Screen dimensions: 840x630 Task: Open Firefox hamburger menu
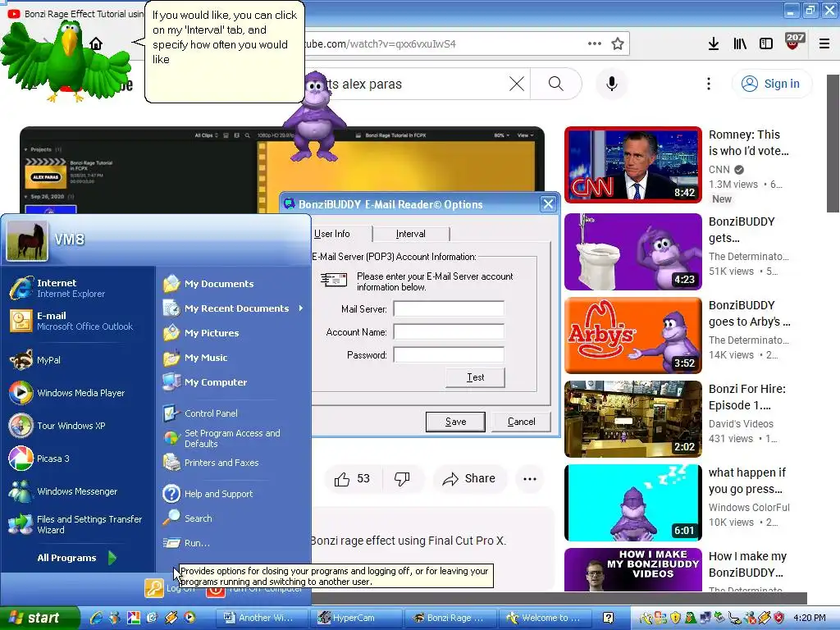click(824, 43)
